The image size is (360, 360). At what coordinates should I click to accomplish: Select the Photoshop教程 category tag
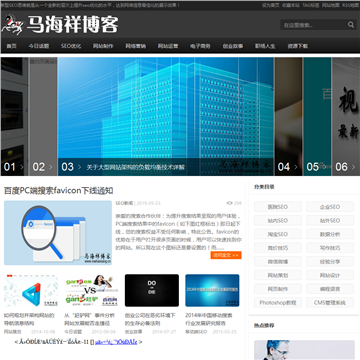point(278,303)
